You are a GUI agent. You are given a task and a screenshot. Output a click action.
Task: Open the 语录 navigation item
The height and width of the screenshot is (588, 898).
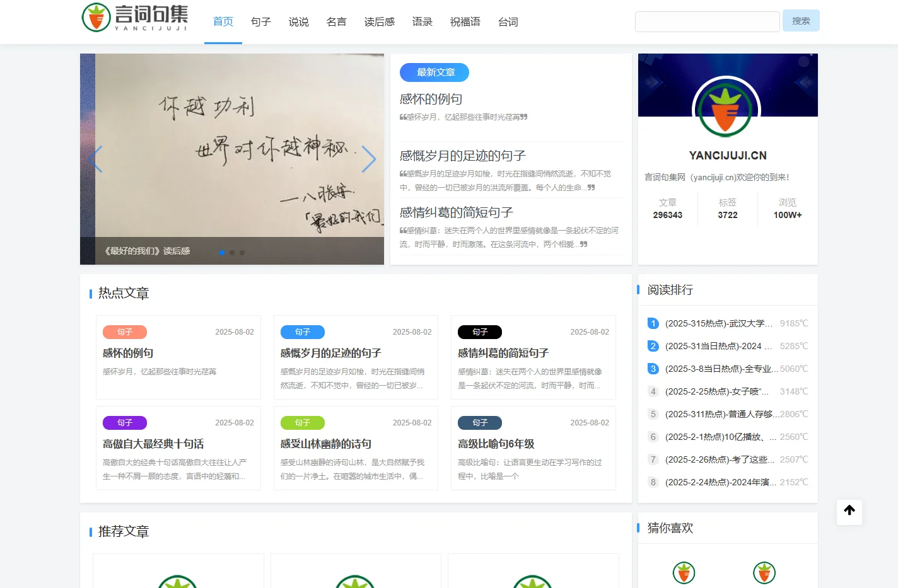423,22
